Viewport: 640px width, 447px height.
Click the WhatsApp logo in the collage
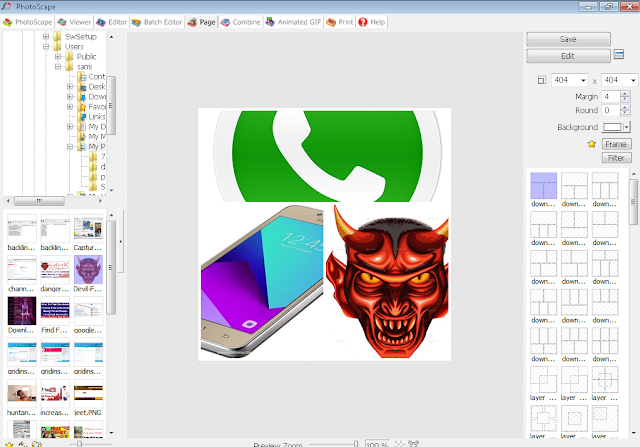coord(325,156)
